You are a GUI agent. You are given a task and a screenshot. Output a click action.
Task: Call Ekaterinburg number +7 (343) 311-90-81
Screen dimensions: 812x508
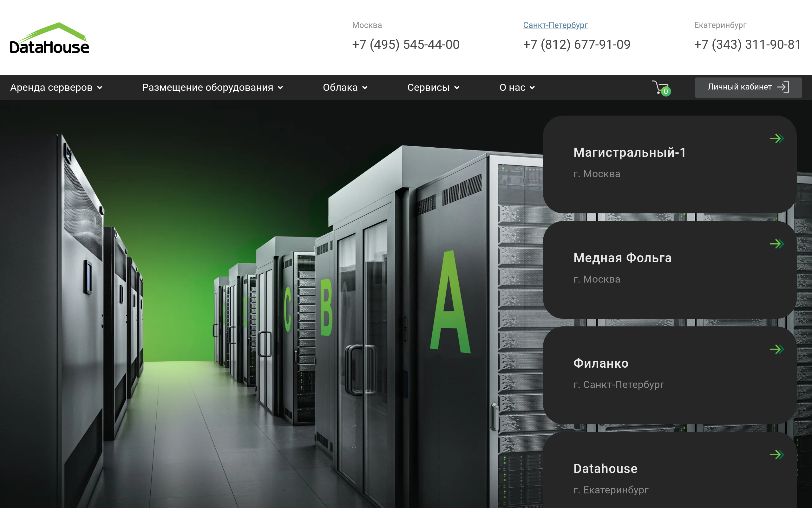(x=748, y=44)
